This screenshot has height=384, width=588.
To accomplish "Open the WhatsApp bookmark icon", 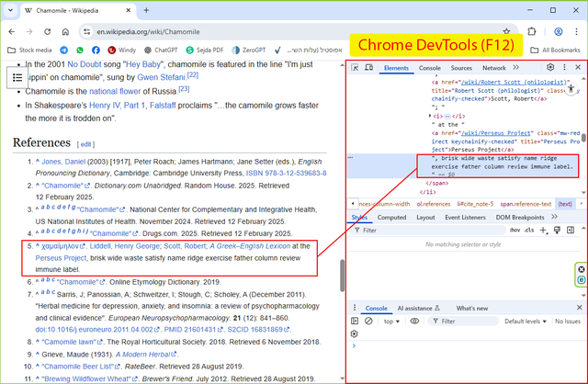I will point(80,50).
